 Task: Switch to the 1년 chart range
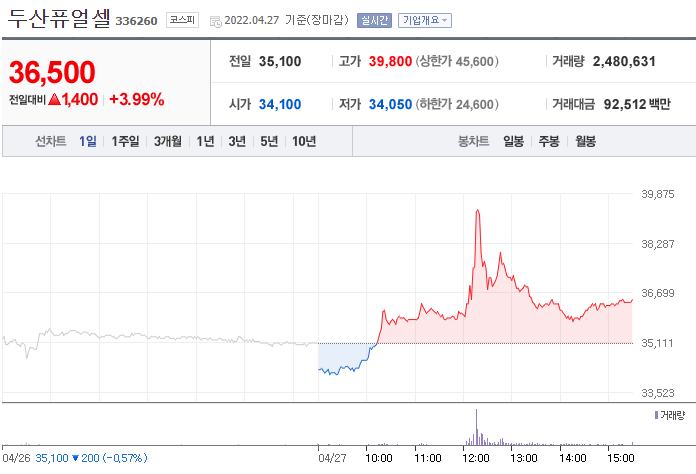click(x=205, y=141)
